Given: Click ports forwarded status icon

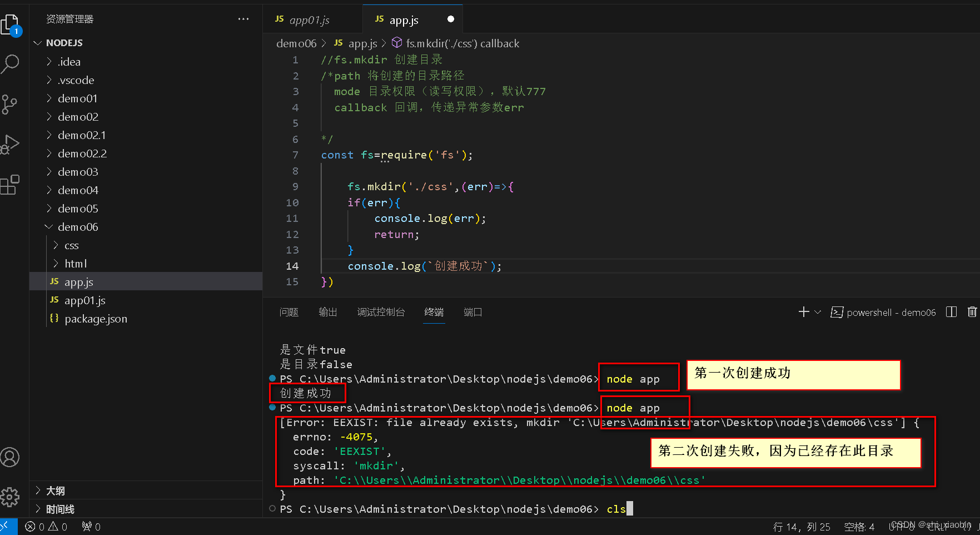Looking at the screenshot, I should (91, 527).
